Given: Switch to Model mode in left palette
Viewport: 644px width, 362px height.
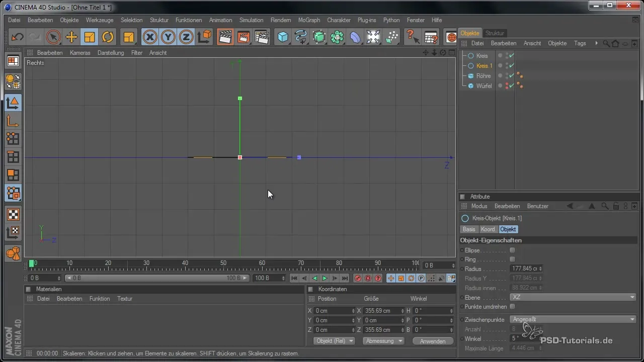Looking at the screenshot, I should point(13,103).
